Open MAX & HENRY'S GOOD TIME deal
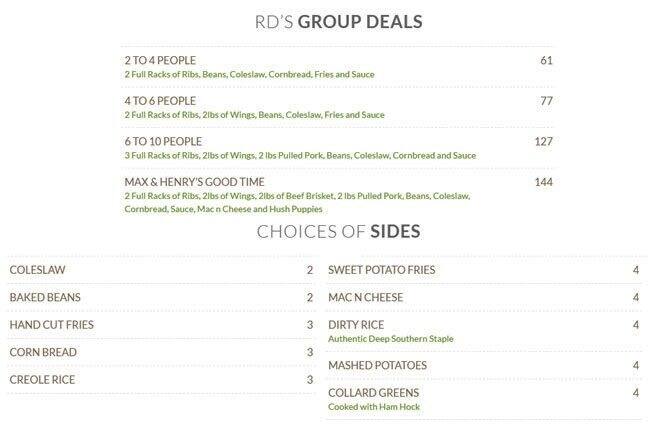 (x=196, y=182)
